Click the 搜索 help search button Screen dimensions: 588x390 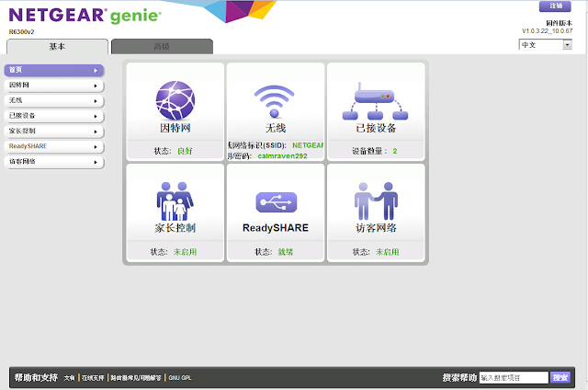pyautogui.click(x=560, y=377)
